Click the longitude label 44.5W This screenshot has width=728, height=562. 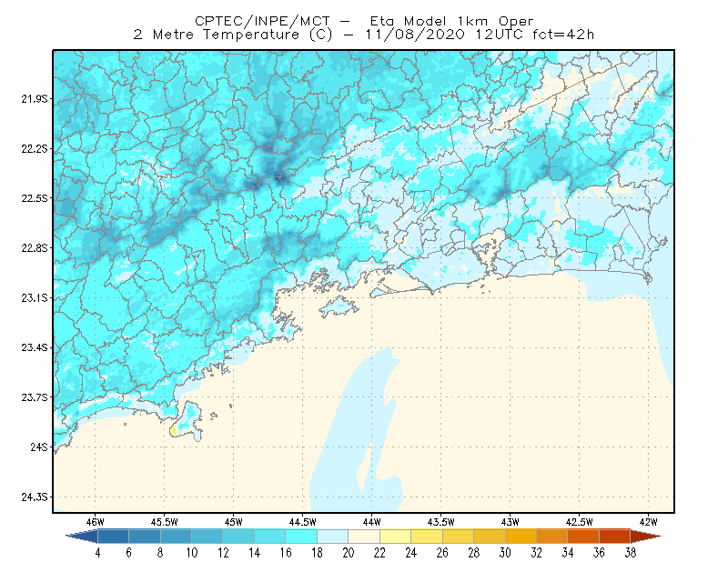pyautogui.click(x=303, y=522)
